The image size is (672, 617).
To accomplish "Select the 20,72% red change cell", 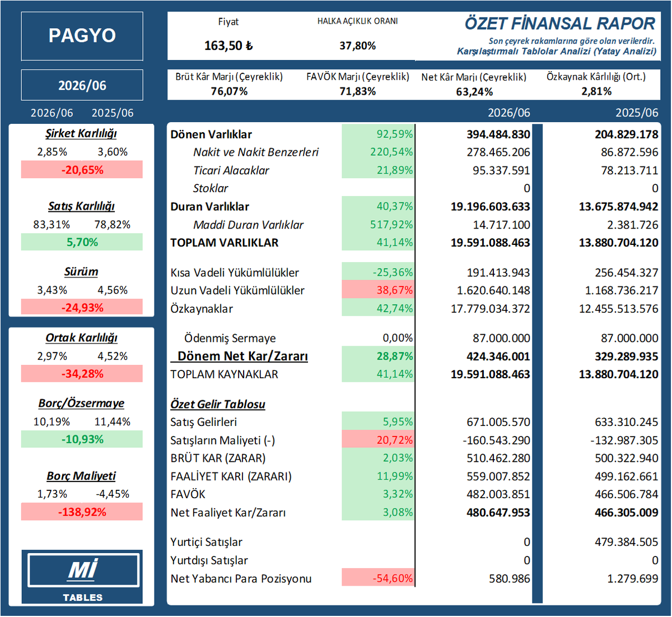I will pos(378,440).
